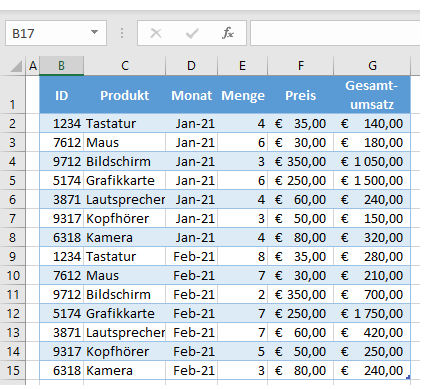Open the Name Box dropdown arrow
Viewport: 432px width, 389px height.
coord(94,33)
